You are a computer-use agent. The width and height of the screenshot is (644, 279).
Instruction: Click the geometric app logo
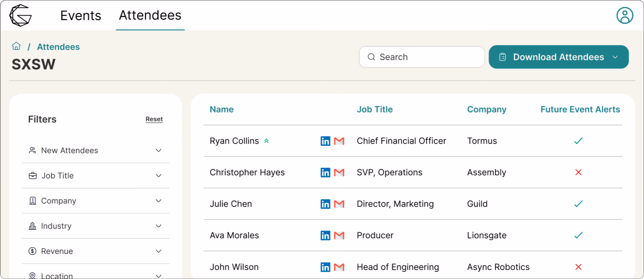[x=21, y=16]
